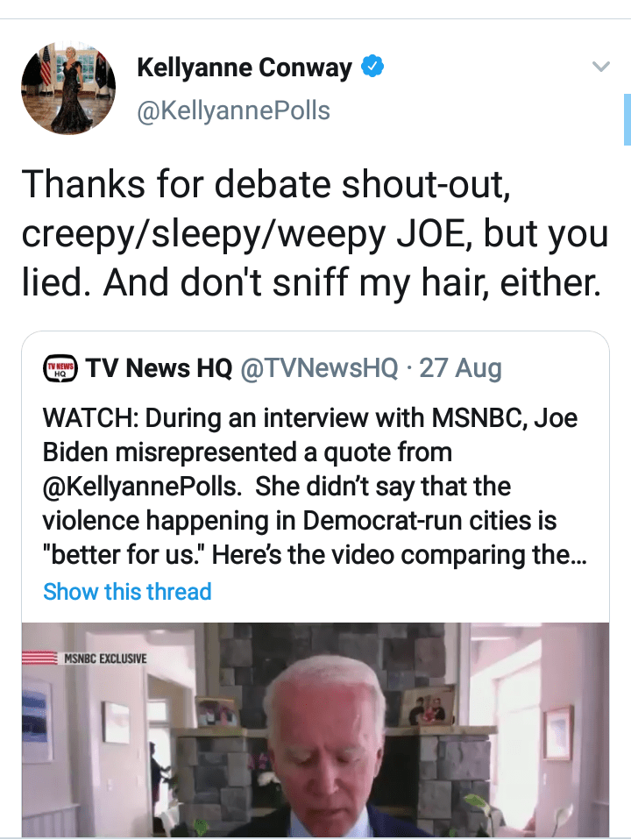The image size is (631, 840).
Task: Click the main tweet text about debate shout-out
Action: (315, 233)
